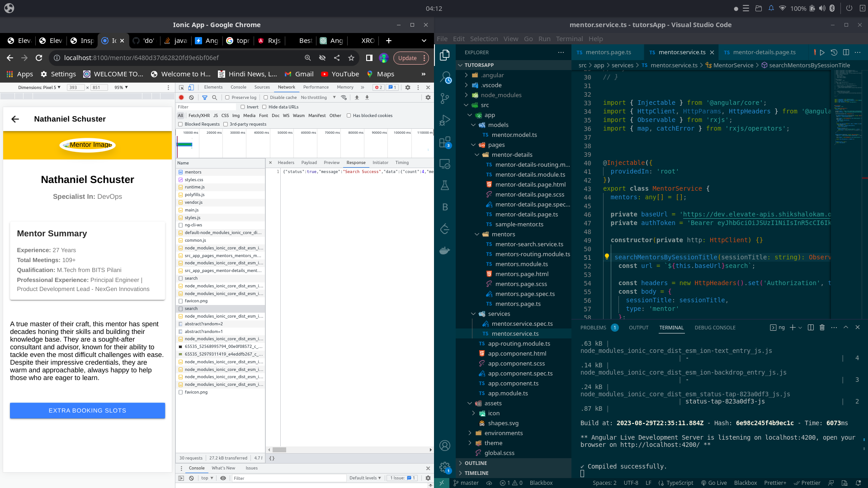Collapse the mentor-details folder
Image resolution: width=868 pixels, height=488 pixels.
tap(476, 155)
